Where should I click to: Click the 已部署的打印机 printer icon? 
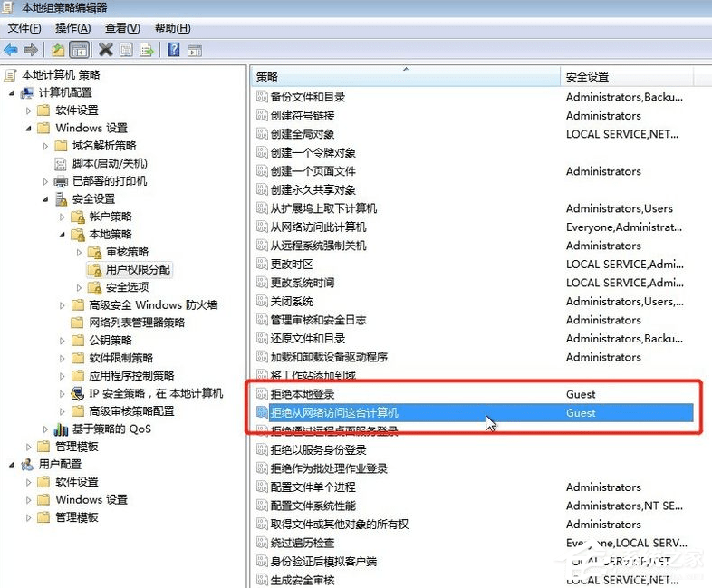click(x=61, y=181)
